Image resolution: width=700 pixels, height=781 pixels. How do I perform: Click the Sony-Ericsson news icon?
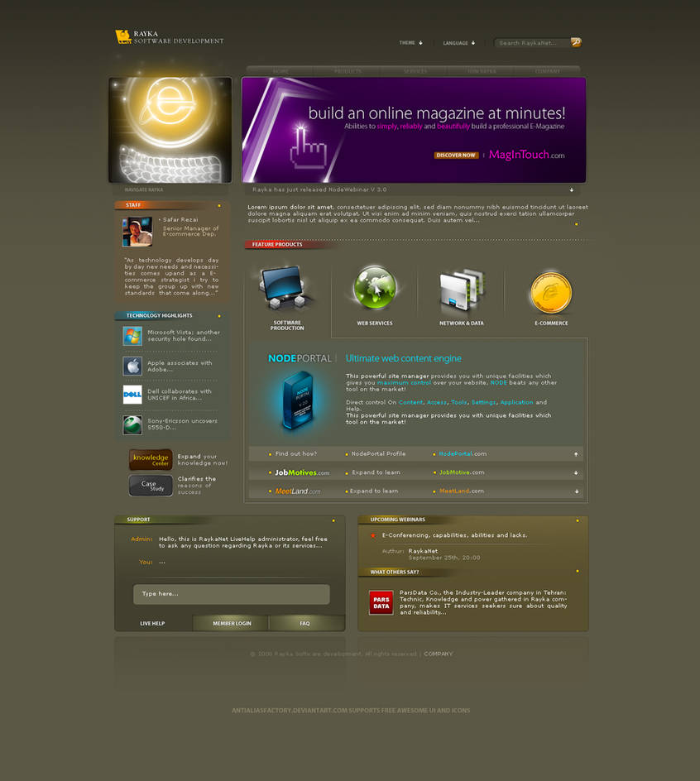(132, 425)
